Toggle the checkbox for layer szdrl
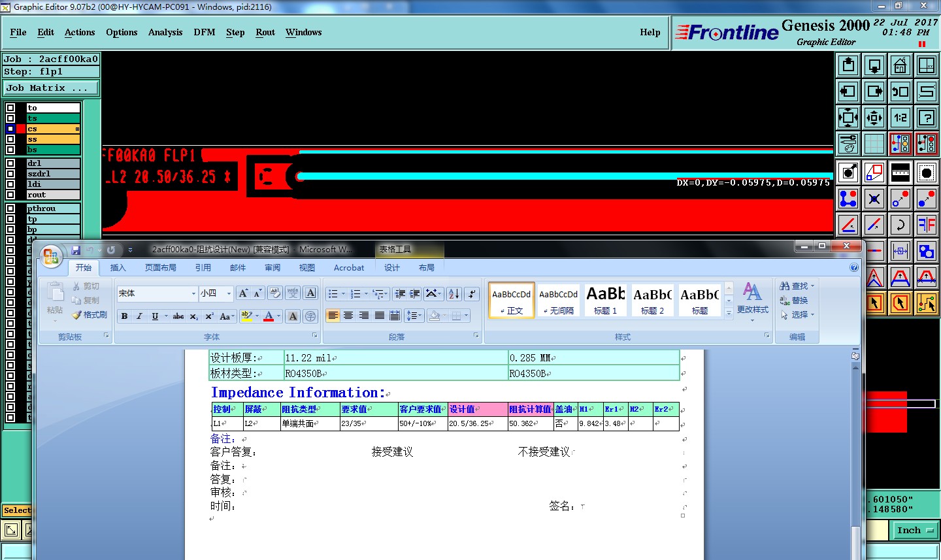The width and height of the screenshot is (941, 560). click(10, 174)
